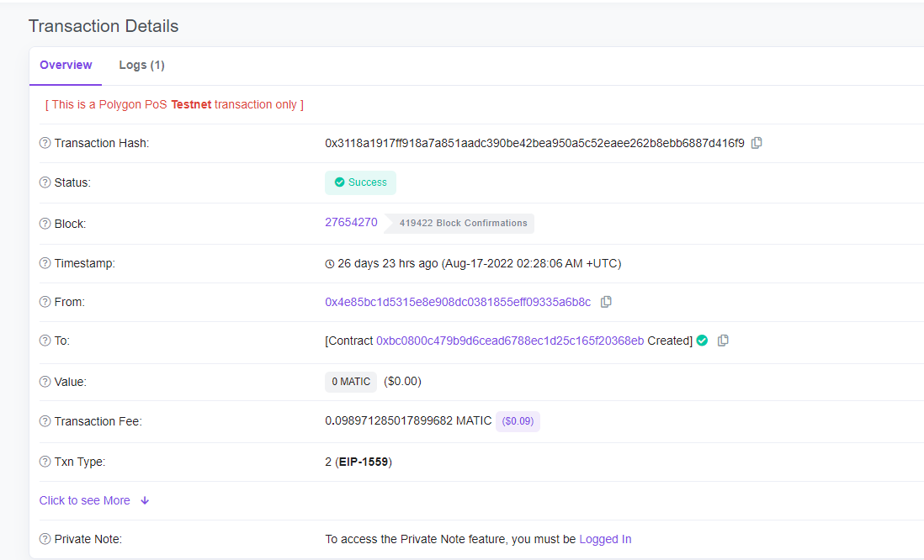Select the Overview tab
Image resolution: width=924 pixels, height=560 pixels.
click(x=66, y=65)
